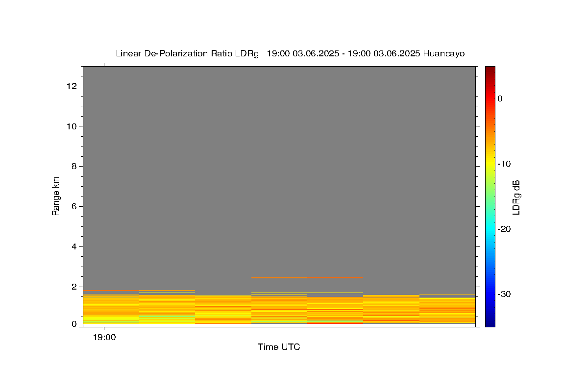Screen dimensions: 588x392
Task: Click the -20 tick on the colorbar
Action: [x=504, y=229]
